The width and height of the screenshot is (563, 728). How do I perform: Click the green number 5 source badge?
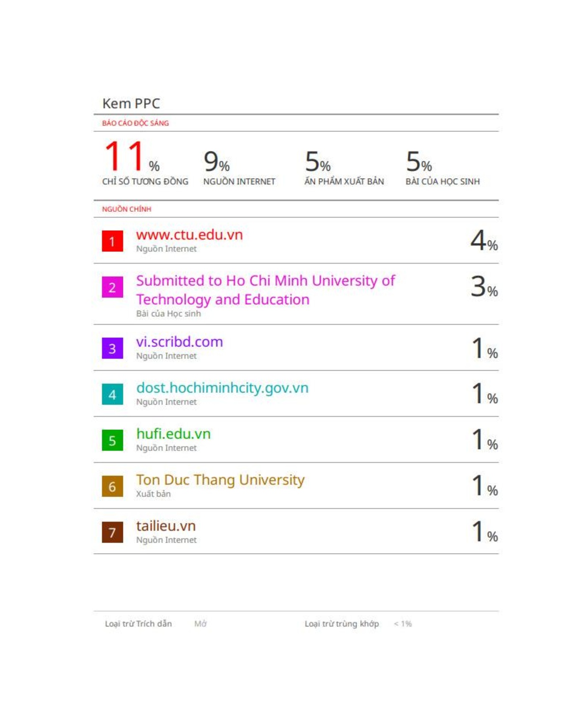pyautogui.click(x=112, y=440)
